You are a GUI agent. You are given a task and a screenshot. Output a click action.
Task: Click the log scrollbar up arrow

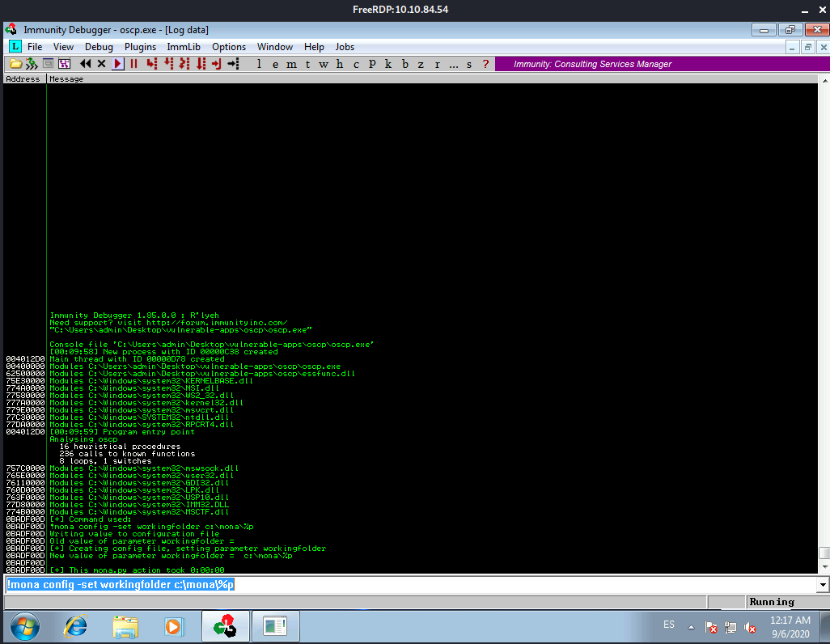[x=824, y=80]
